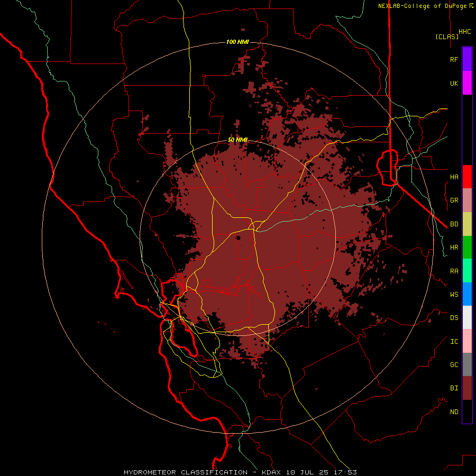Click the [CLAS] units label
Viewport: 476px width, 476px height.
click(x=447, y=36)
